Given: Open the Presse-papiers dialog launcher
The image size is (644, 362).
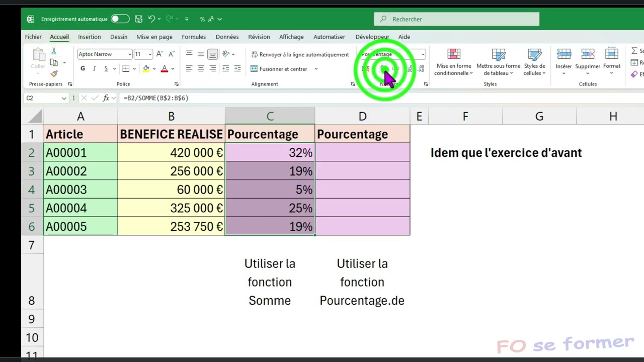Looking at the screenshot, I should 70,84.
